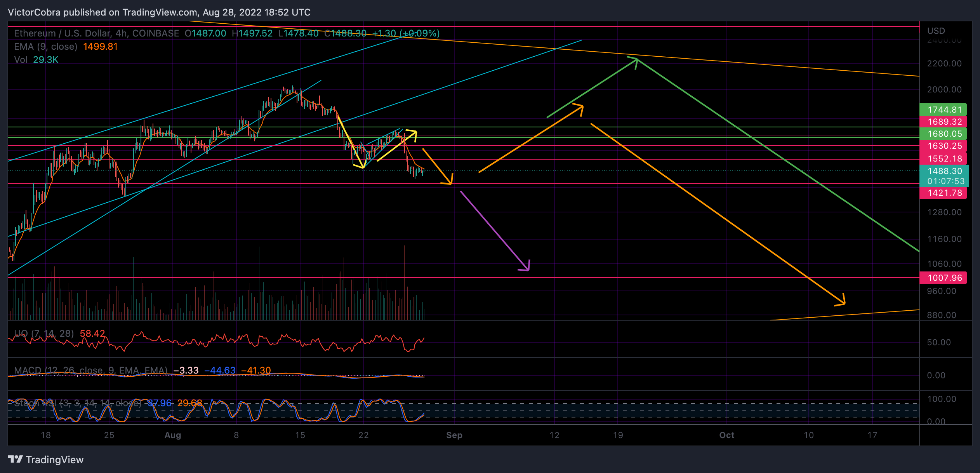Click the low value L1478.40
Screen dimensions: 980x473
click(x=298, y=33)
